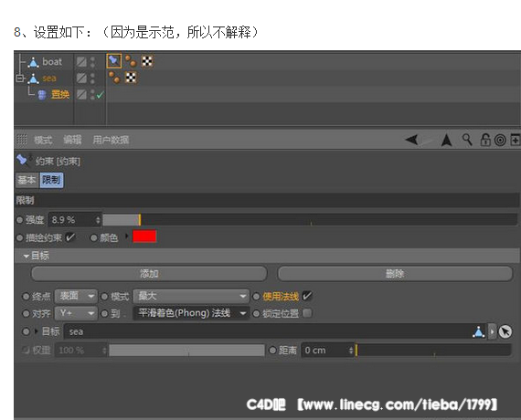Click the 距离 spinner arrows
The image size is (521, 420).
[351, 351]
